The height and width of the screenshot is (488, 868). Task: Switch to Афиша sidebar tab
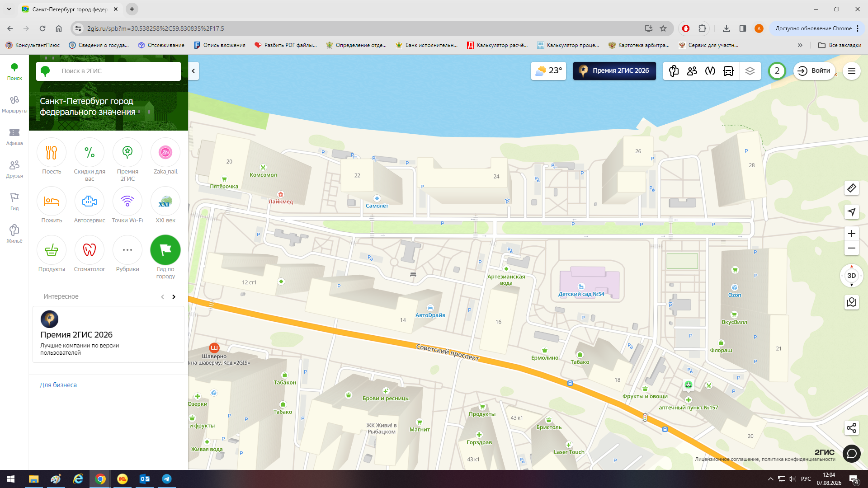tap(14, 137)
